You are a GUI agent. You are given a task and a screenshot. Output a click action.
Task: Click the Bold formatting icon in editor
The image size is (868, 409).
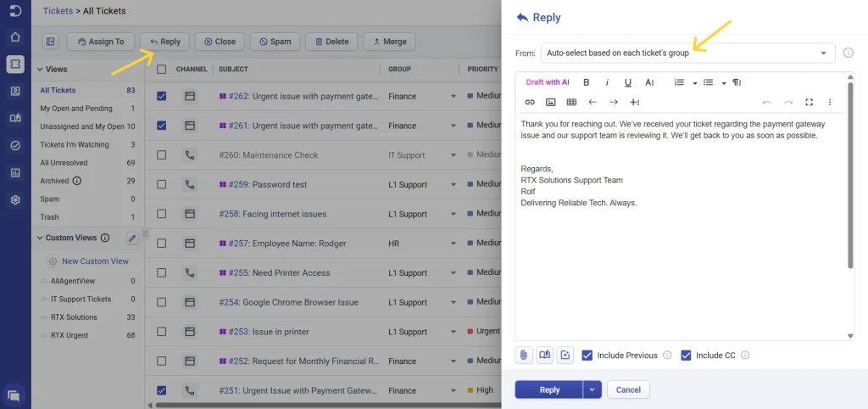[x=586, y=82]
